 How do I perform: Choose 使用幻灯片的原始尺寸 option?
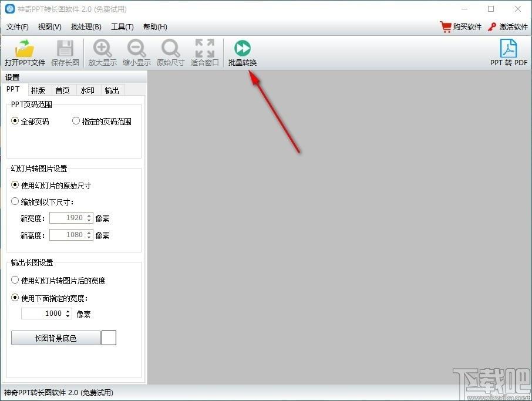[x=15, y=185]
